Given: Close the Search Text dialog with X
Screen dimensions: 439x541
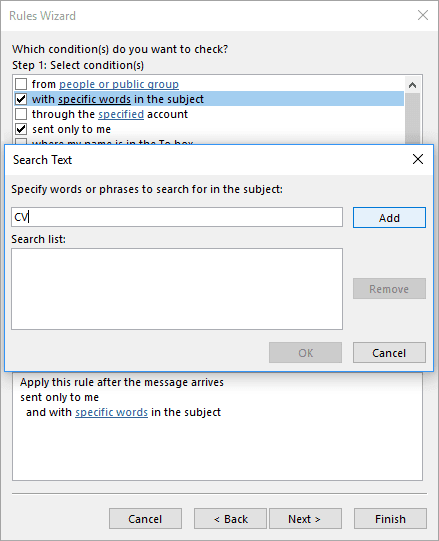Looking at the screenshot, I should (418, 159).
